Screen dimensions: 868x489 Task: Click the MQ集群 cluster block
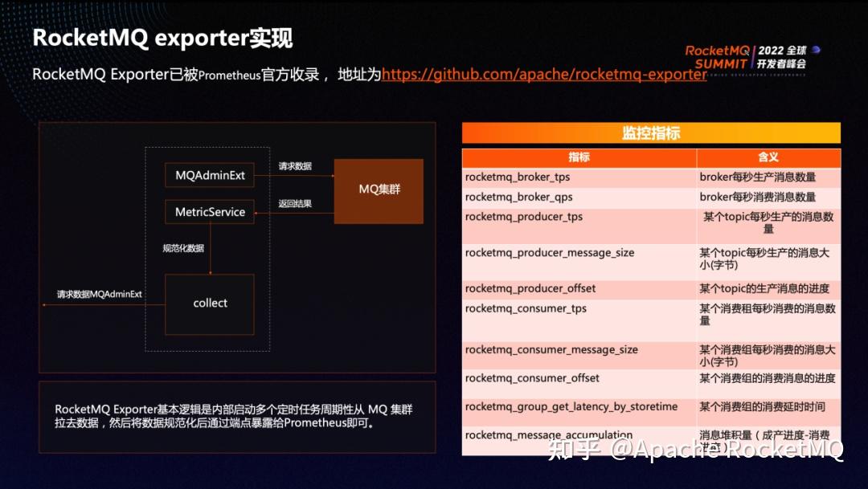tap(378, 190)
